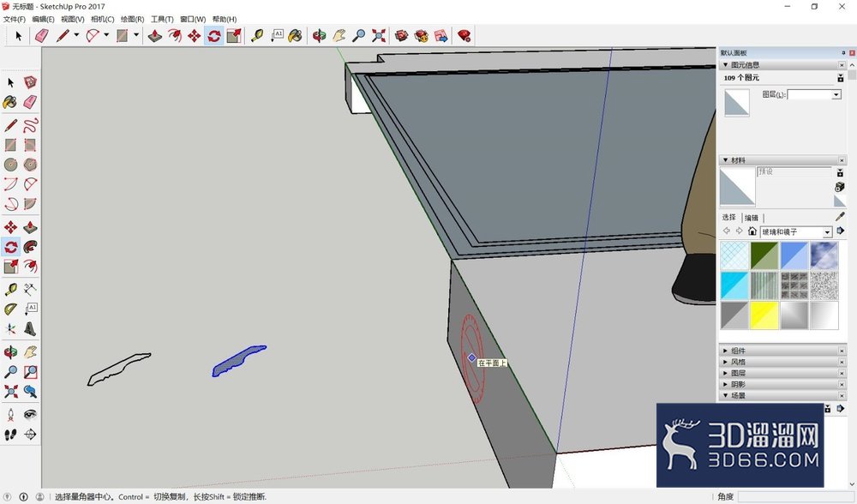Screen dimensions: 857x504
Task: Select the Paint Bucket tool in top toolbar
Action: click(x=295, y=36)
